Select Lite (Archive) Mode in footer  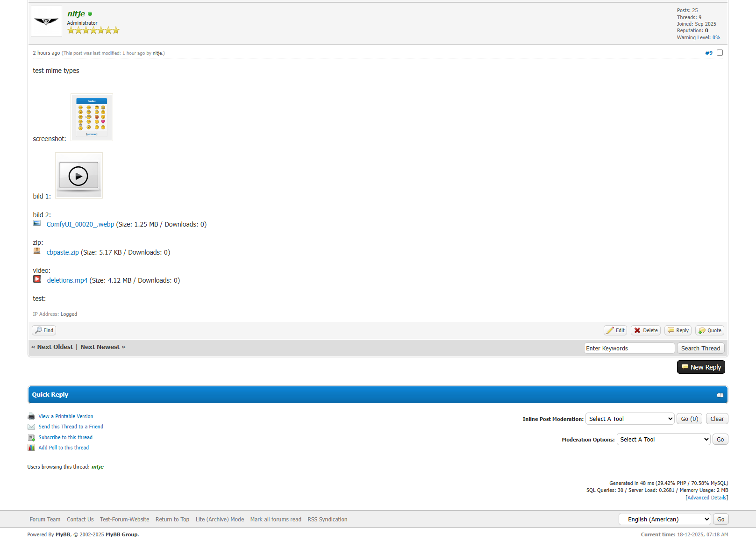point(220,520)
